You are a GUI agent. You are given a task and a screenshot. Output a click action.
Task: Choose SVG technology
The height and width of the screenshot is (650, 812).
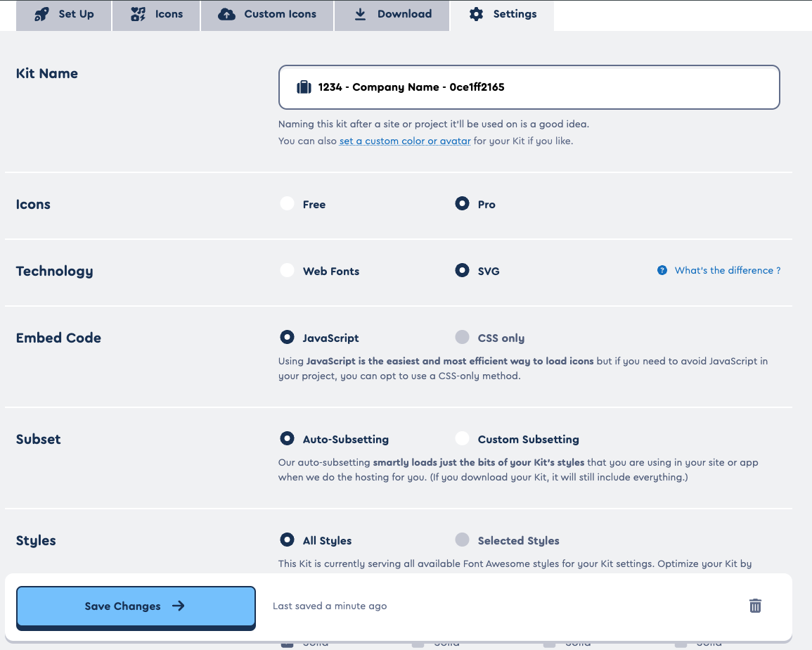click(x=462, y=271)
